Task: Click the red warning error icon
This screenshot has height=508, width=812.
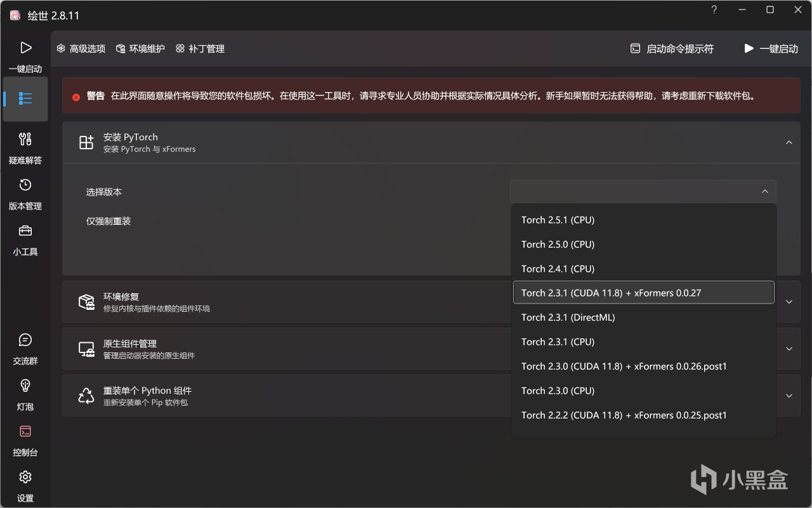Action: coord(76,97)
